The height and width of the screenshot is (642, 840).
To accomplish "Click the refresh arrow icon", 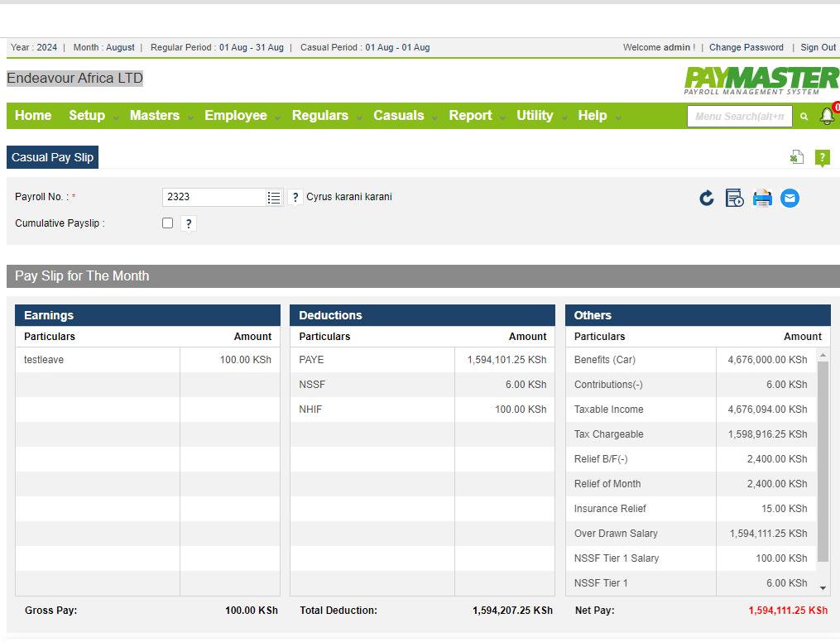I will coord(706,199).
